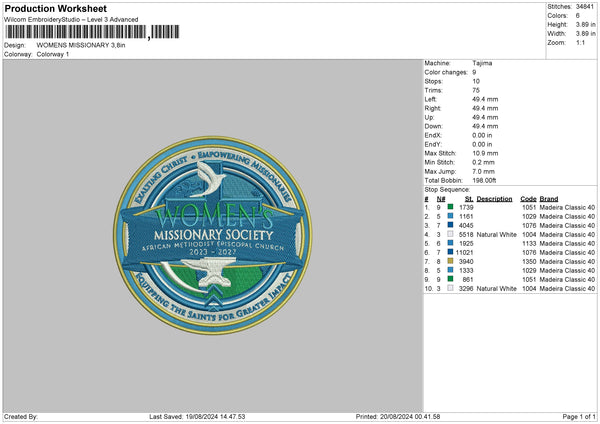The width and height of the screenshot is (600, 424).
Task: Select the green swatch for stop 1
Action: tap(450, 207)
